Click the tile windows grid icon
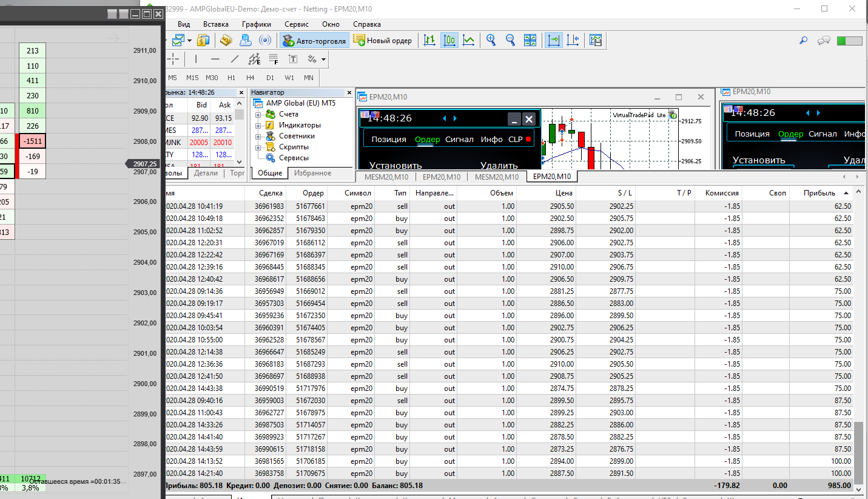 (x=530, y=41)
